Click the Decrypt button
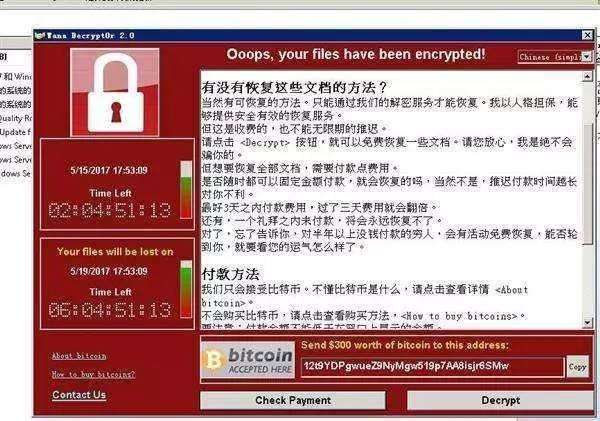 [x=501, y=400]
